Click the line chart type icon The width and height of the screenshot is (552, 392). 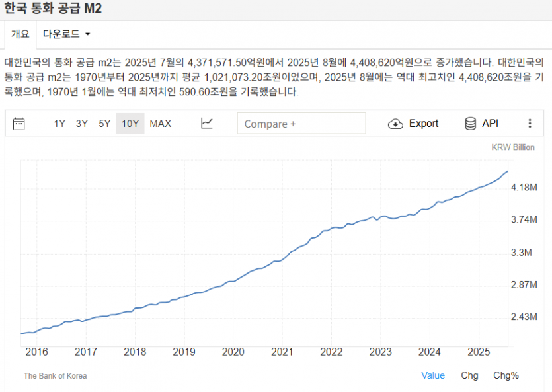[x=207, y=124]
